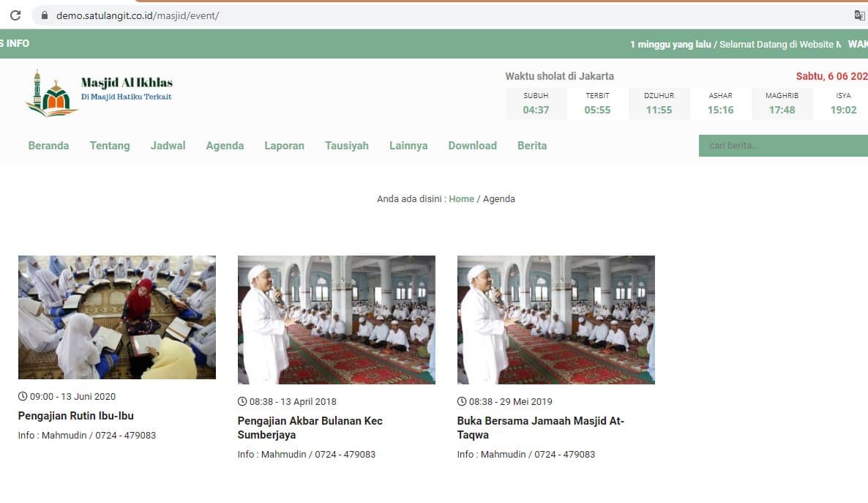Click the 'cari berita' search field
Screen dimensions: 868x503
tap(783, 146)
